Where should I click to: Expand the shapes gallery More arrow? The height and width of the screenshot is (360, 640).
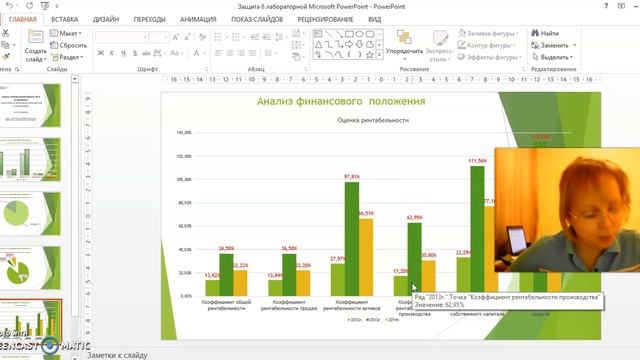coord(380,55)
